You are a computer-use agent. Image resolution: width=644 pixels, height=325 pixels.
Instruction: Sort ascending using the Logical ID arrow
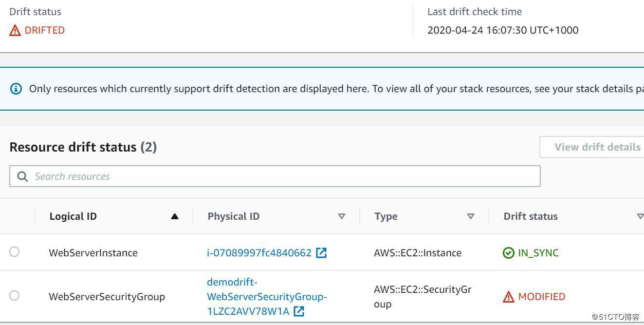point(175,216)
